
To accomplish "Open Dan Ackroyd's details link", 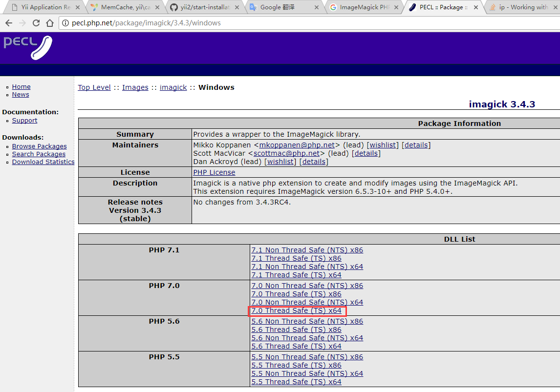I will point(314,162).
